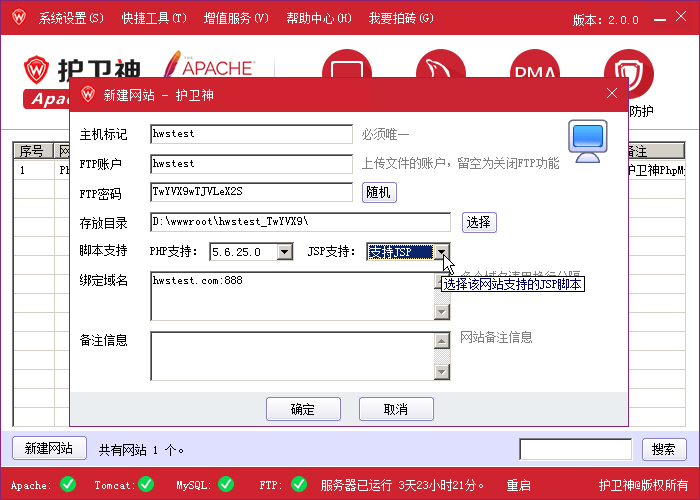This screenshot has height=500, width=700.
Task: Click 护卫神@版权所有 link
Action: pyautogui.click(x=643, y=485)
